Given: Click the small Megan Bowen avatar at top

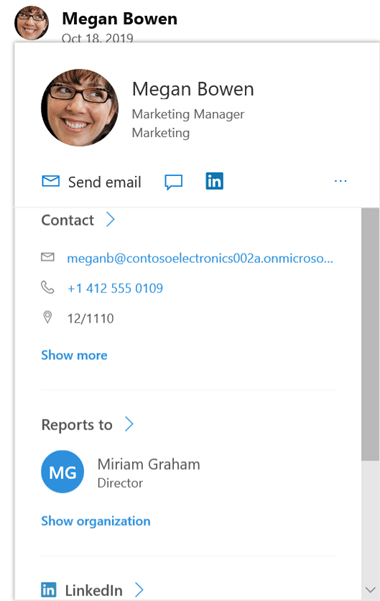Looking at the screenshot, I should tap(31, 23).
